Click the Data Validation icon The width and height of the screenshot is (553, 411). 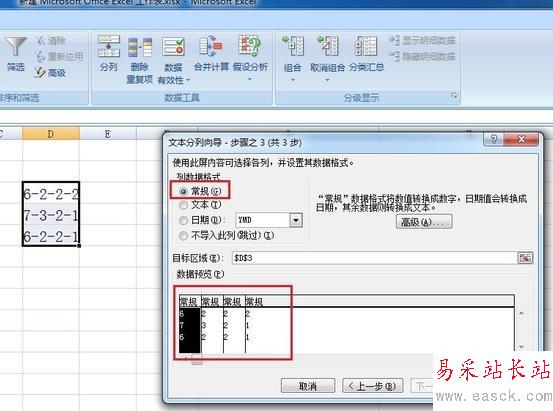coord(173,47)
